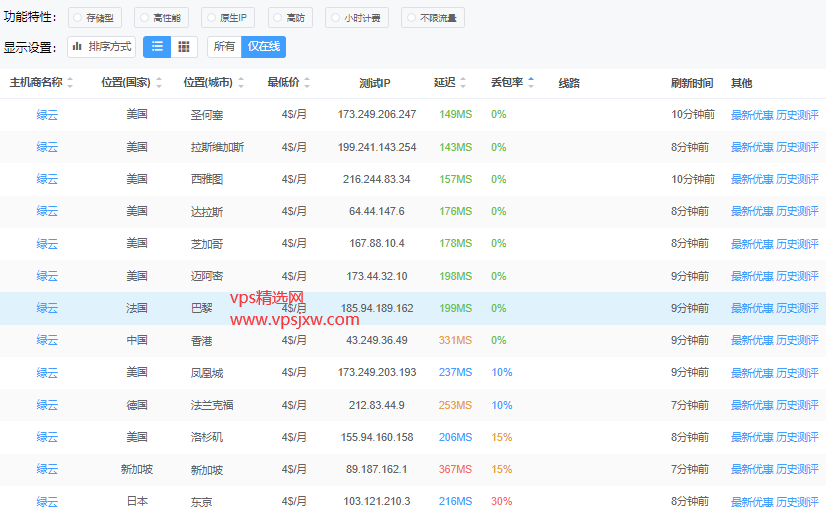
Task: Select the 原生IP feature option
Action: pos(228,18)
